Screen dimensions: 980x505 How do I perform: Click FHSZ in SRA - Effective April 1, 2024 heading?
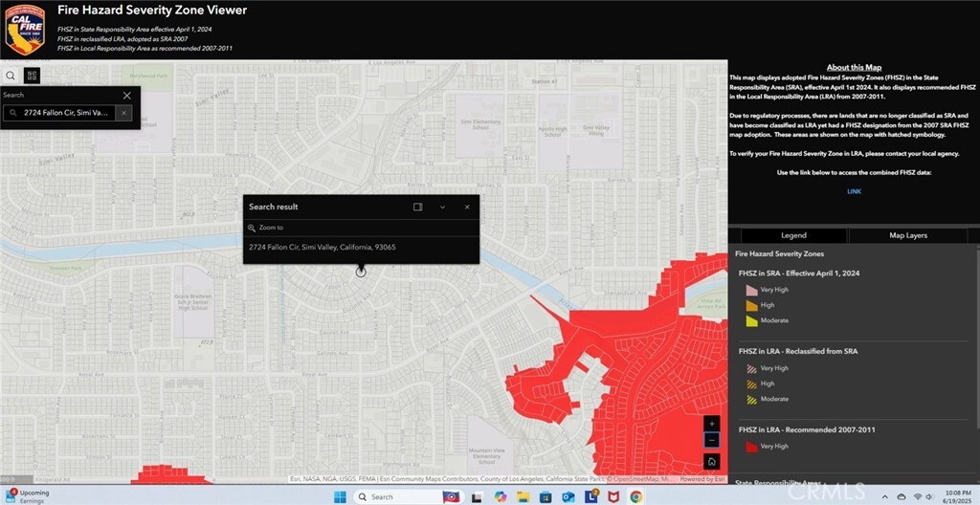pos(799,274)
